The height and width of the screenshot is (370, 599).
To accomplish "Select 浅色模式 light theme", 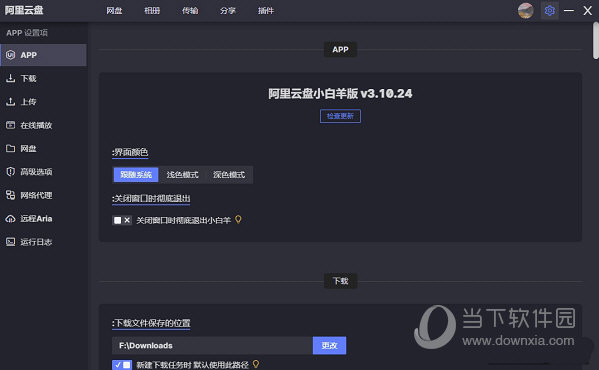I will [x=182, y=175].
